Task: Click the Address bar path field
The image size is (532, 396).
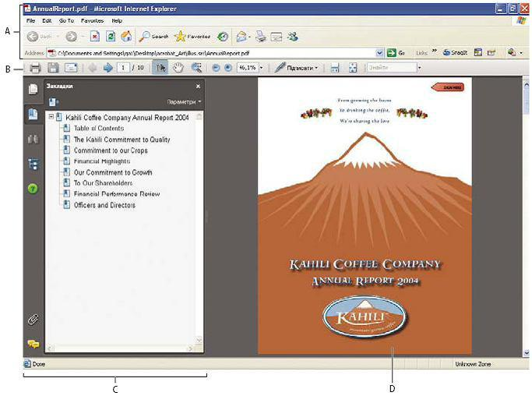Action: (211, 53)
